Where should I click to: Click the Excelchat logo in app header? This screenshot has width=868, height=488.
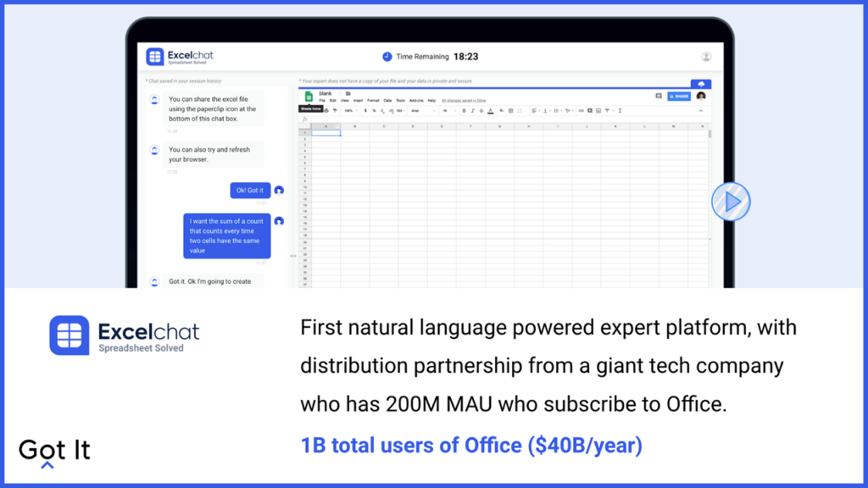[180, 57]
